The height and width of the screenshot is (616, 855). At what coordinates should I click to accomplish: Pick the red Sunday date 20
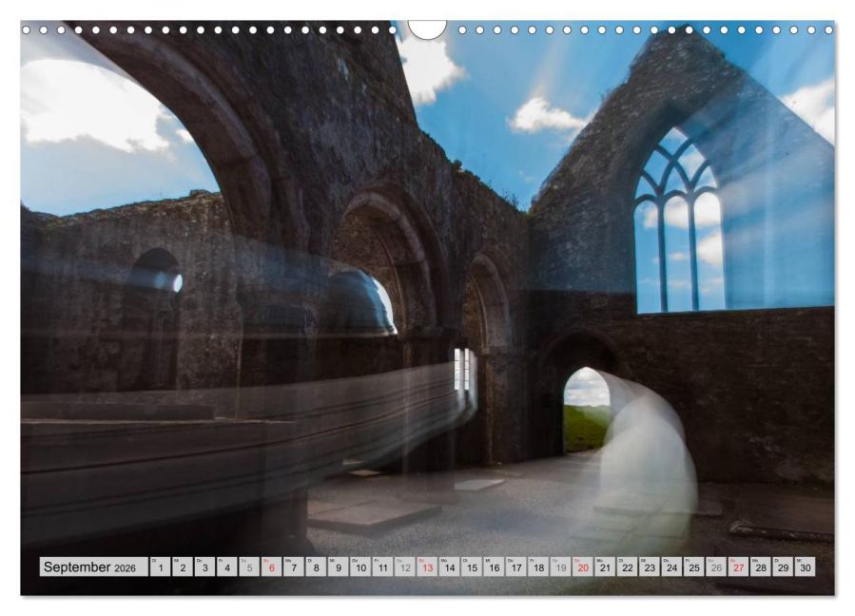coord(583,568)
